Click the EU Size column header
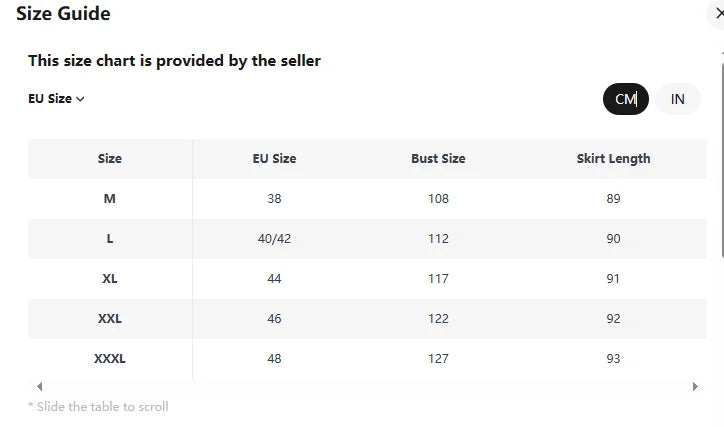 coord(274,158)
